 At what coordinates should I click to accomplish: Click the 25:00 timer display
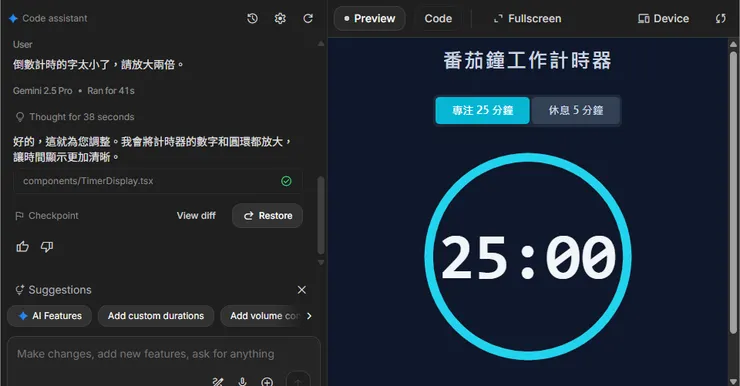pos(528,257)
